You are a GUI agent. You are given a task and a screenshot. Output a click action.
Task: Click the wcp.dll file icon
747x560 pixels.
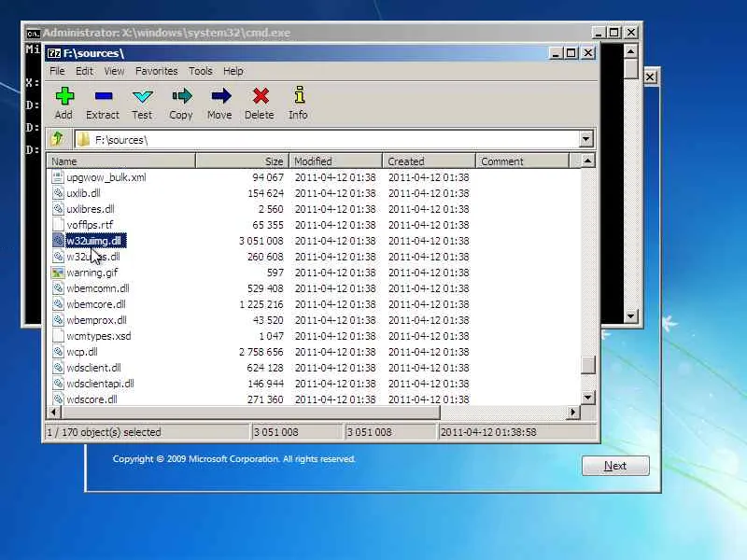click(58, 352)
